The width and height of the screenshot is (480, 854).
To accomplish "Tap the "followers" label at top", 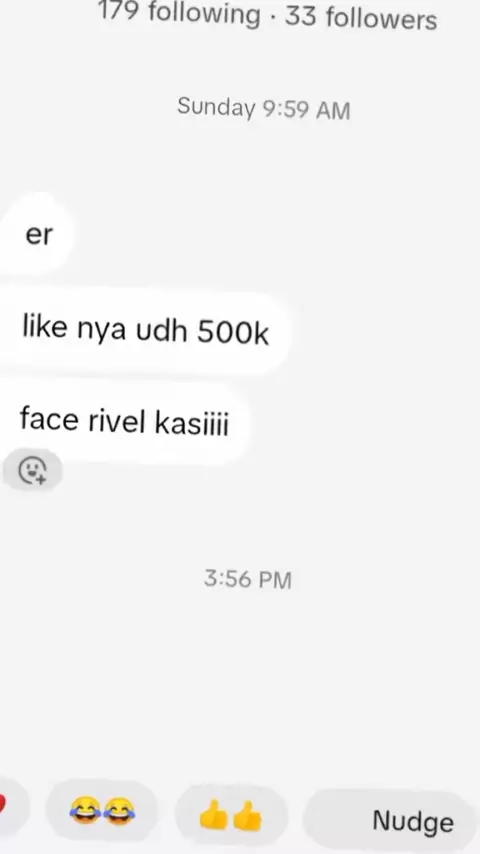I will coord(381,18).
